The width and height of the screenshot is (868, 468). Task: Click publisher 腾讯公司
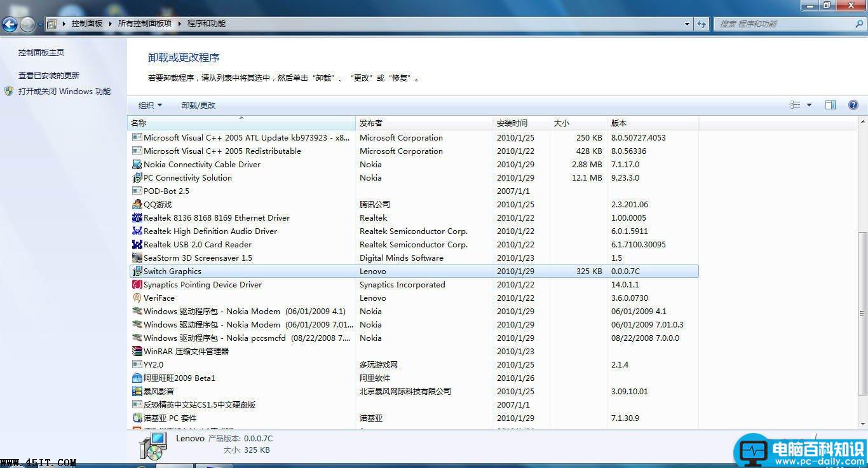(375, 204)
